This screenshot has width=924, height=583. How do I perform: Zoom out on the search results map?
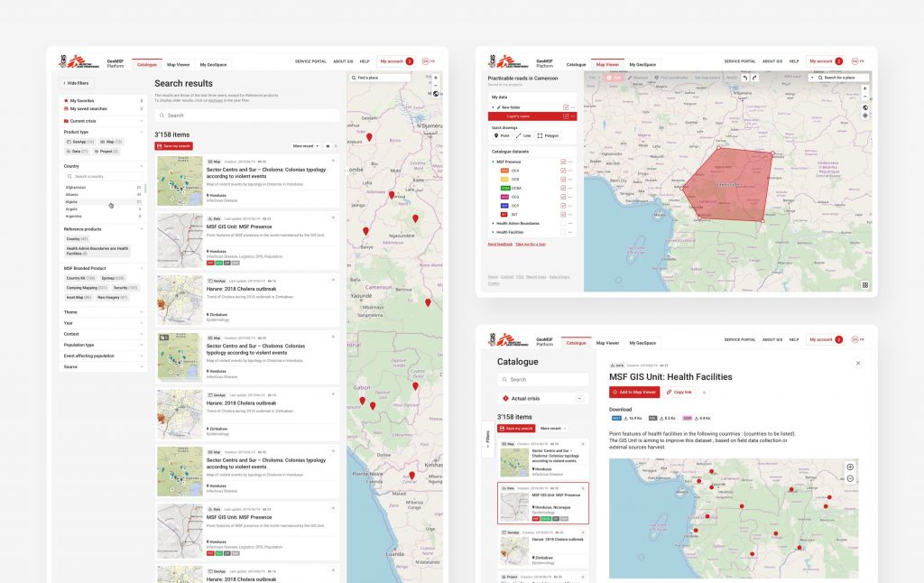436,86
